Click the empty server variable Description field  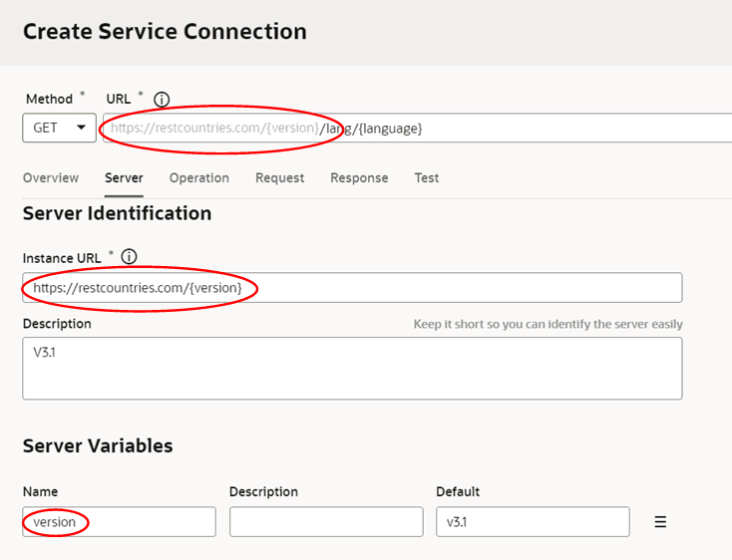click(326, 522)
